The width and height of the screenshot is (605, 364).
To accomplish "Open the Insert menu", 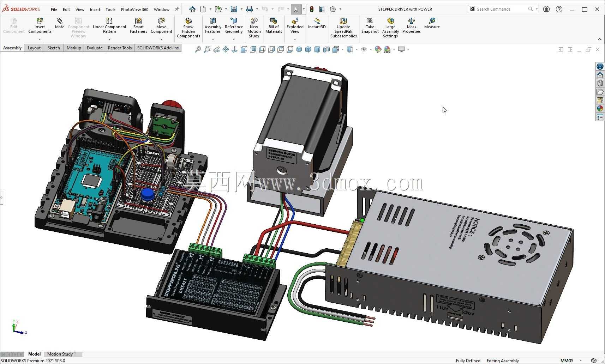I will point(95,10).
